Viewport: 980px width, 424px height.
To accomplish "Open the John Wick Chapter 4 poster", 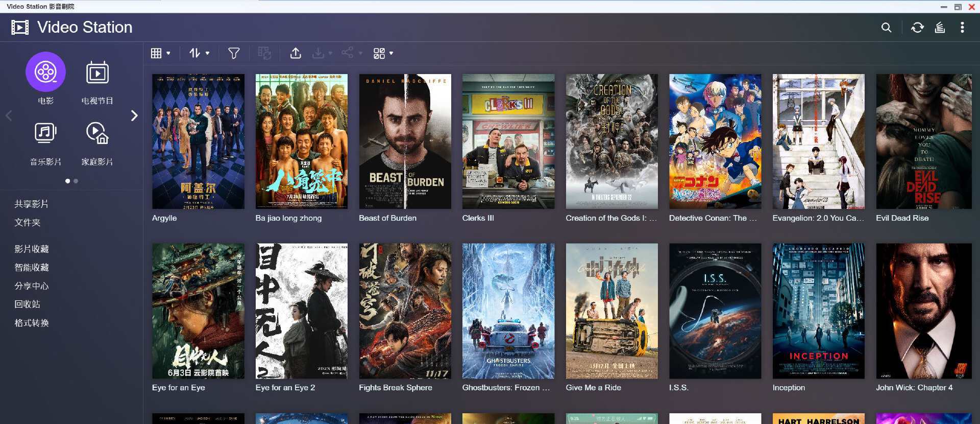I will (924, 311).
